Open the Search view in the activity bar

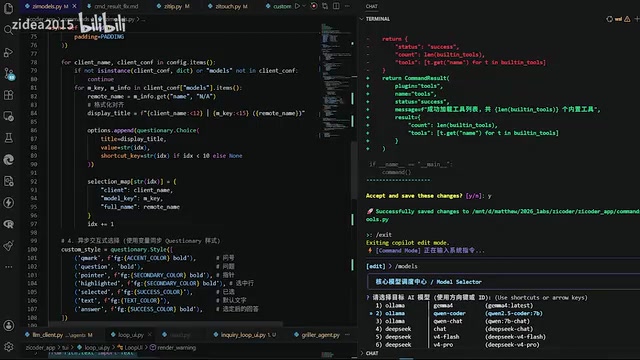click(x=9, y=30)
